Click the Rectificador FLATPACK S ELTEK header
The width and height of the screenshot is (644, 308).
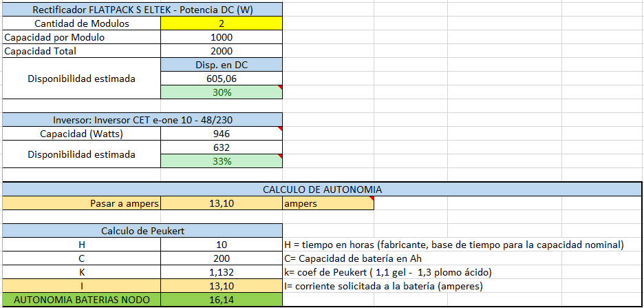[142, 10]
